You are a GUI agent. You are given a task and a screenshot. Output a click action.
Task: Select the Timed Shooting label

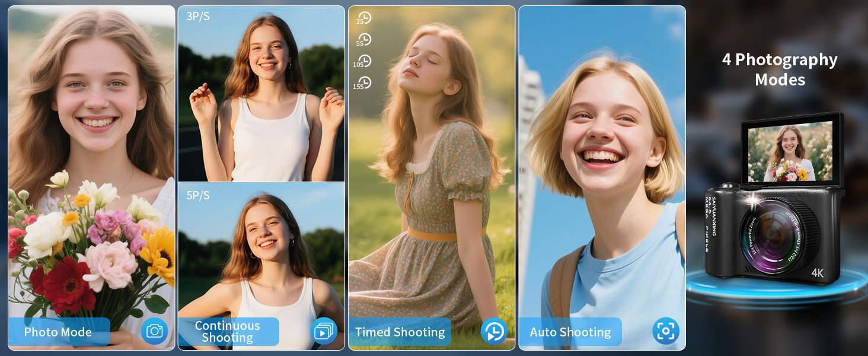pyautogui.click(x=400, y=332)
